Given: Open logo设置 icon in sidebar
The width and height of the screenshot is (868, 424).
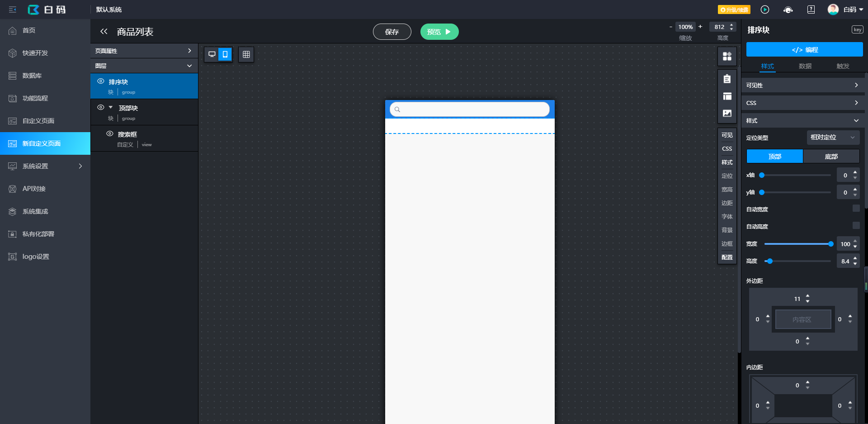Looking at the screenshot, I should [13, 257].
